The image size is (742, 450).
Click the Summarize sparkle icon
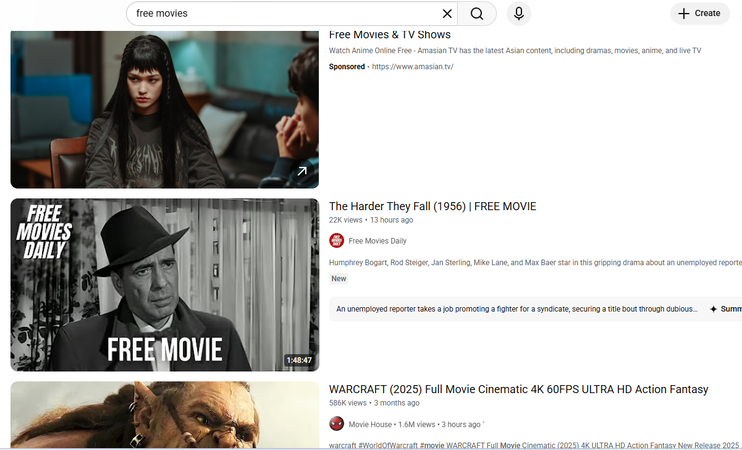(713, 309)
